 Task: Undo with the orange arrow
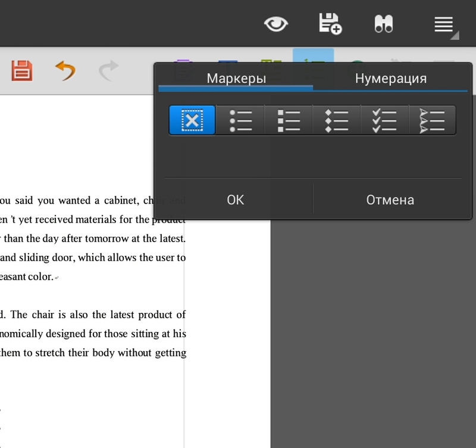coord(65,70)
